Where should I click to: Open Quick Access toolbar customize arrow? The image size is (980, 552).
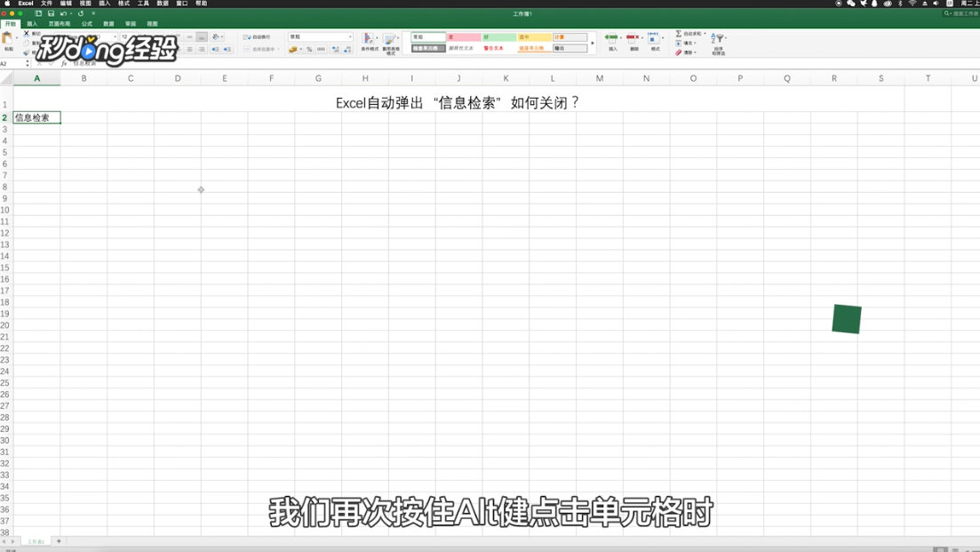94,13
